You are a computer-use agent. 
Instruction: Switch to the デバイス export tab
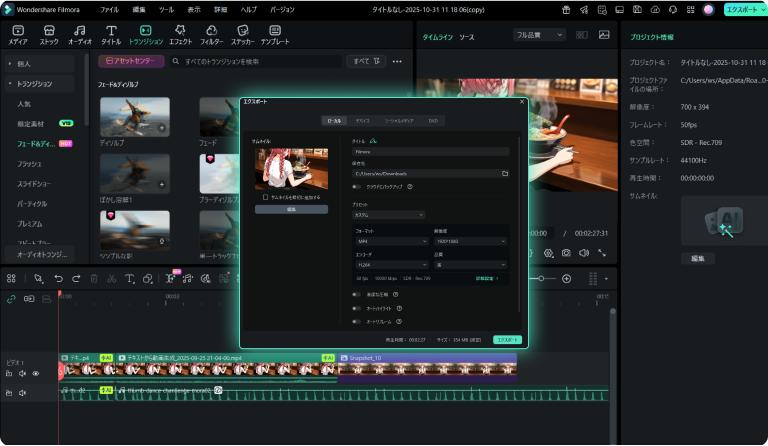tap(362, 120)
